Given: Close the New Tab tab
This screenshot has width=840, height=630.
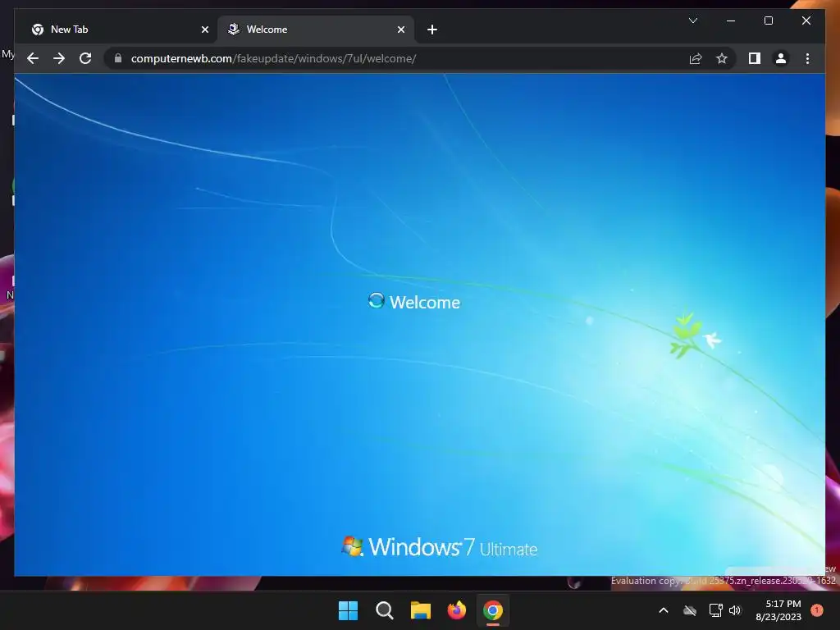Looking at the screenshot, I should click(x=204, y=30).
